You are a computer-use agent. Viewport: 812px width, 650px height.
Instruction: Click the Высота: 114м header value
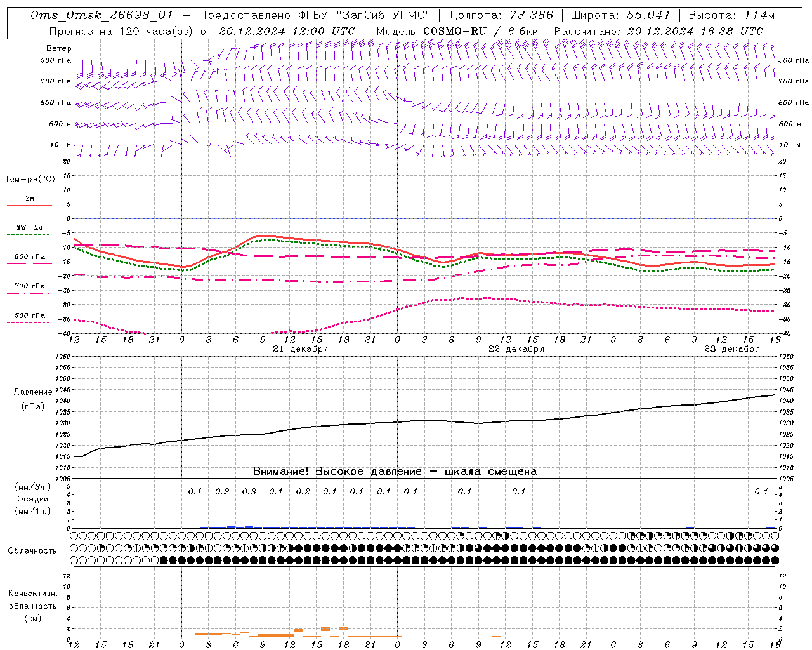(731, 15)
